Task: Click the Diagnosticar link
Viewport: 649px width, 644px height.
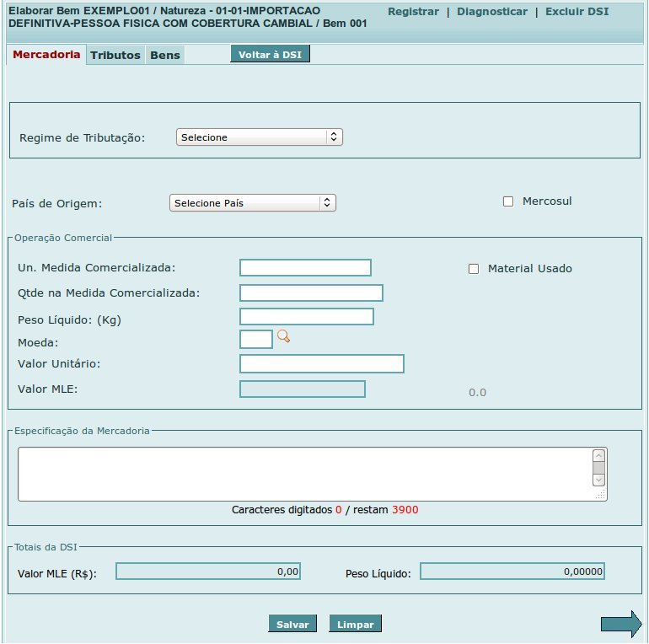Action: point(492,12)
